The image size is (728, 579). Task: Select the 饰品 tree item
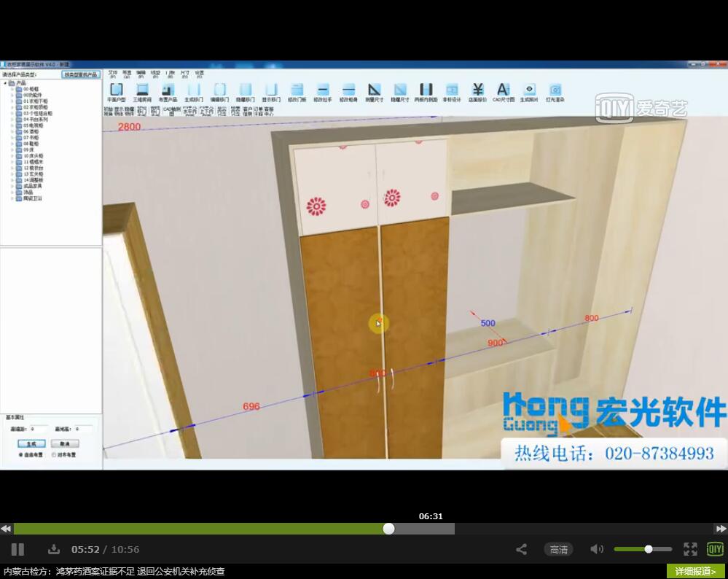(x=28, y=193)
